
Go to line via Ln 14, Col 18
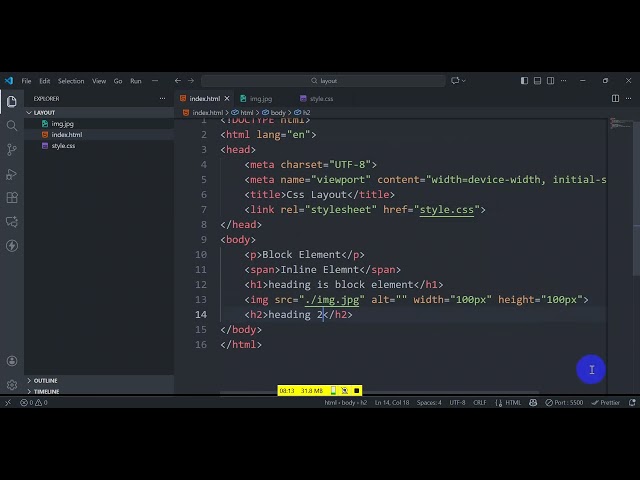pos(392,402)
